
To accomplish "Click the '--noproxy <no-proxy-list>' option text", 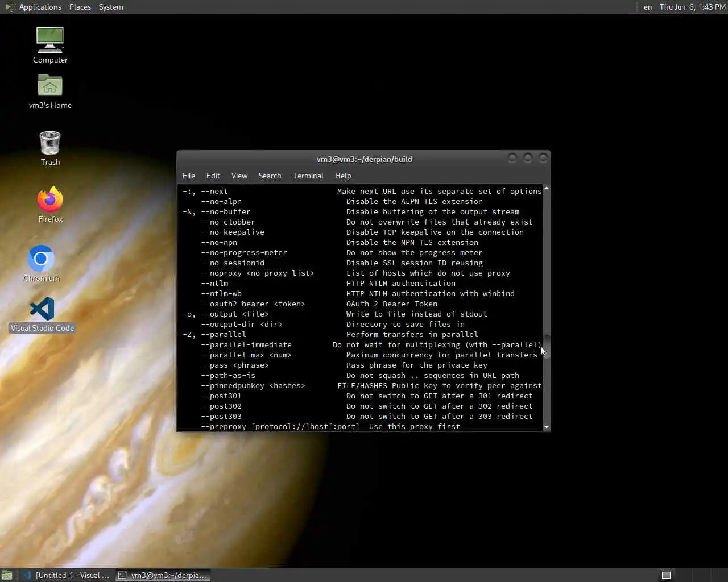I will [258, 273].
